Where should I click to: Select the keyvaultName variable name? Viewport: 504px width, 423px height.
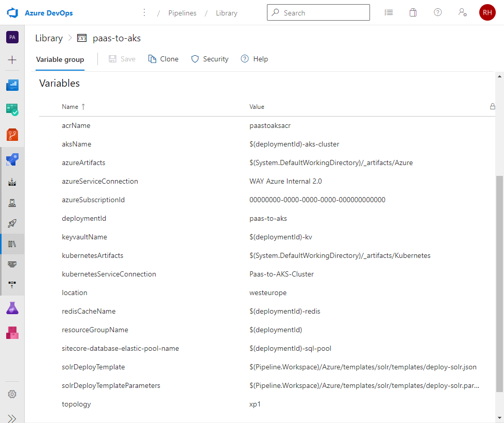click(x=85, y=237)
